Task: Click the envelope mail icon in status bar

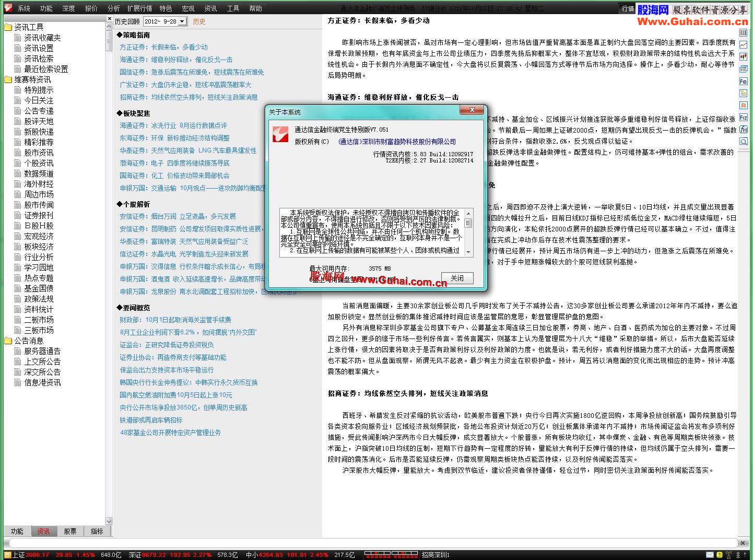Action: pyautogui.click(x=710, y=555)
